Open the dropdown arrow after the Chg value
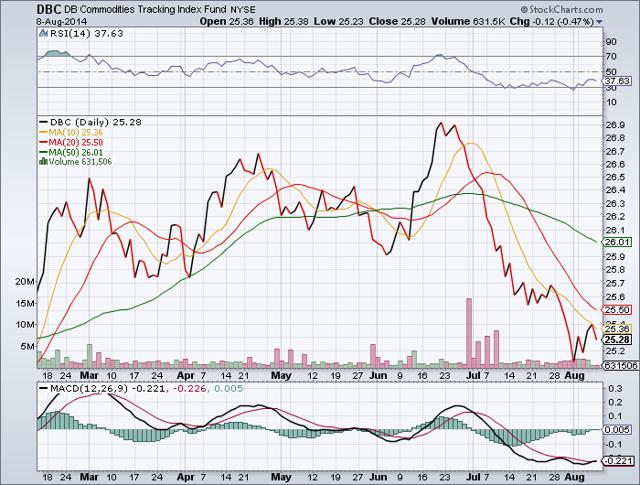640x485 pixels. 599,22
